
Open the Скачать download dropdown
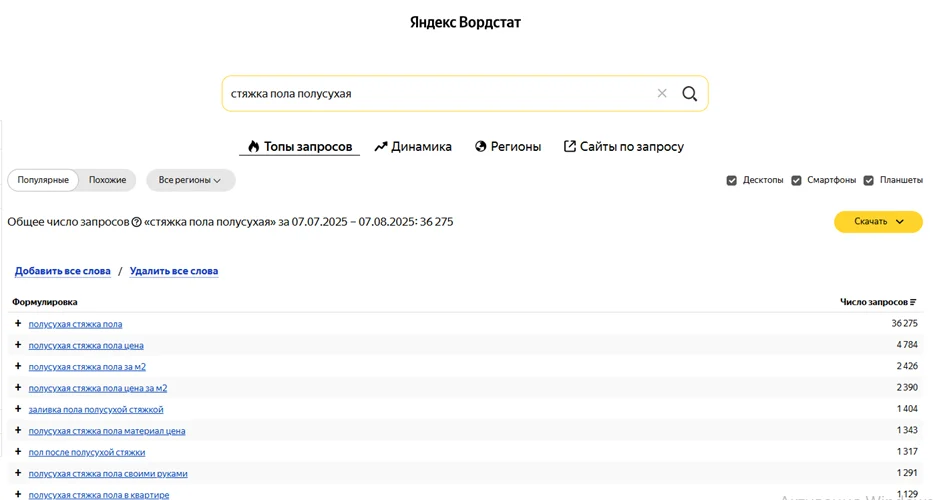[x=878, y=221]
